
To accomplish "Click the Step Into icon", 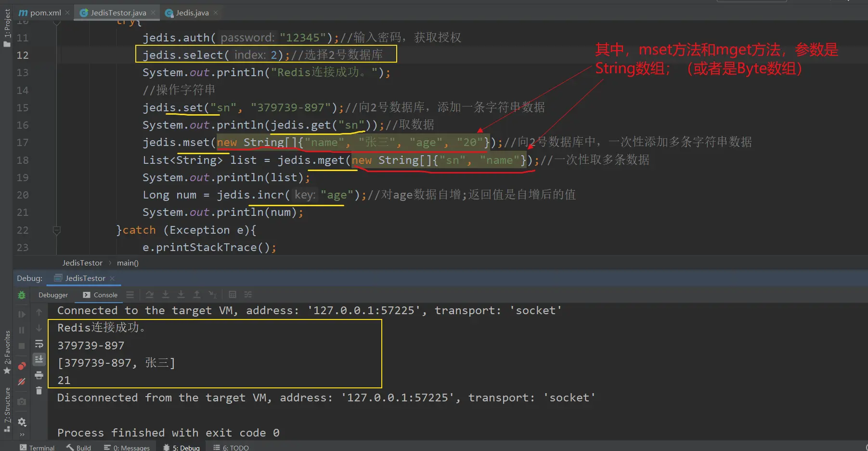I will coord(166,294).
